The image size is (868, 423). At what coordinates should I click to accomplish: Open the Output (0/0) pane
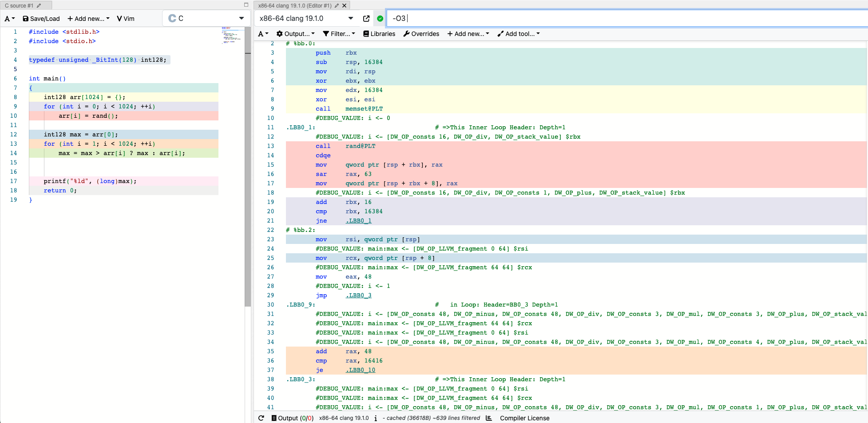point(292,418)
